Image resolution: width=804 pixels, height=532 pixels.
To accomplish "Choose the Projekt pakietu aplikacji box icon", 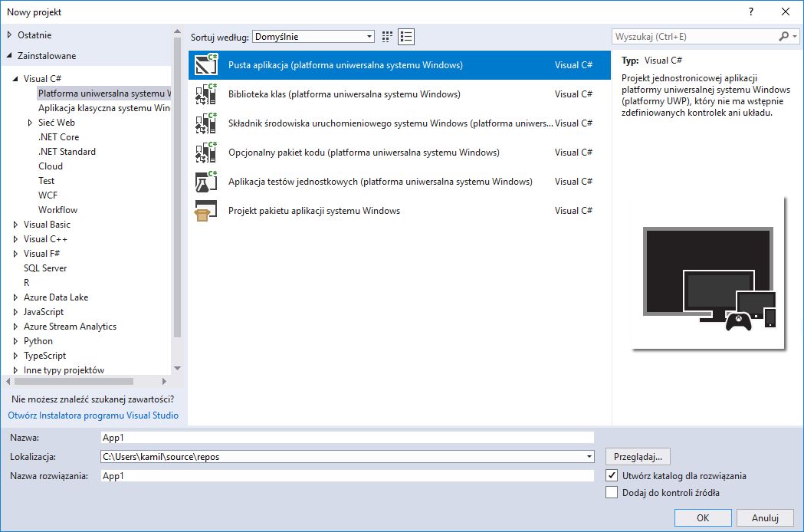I will pyautogui.click(x=205, y=211).
